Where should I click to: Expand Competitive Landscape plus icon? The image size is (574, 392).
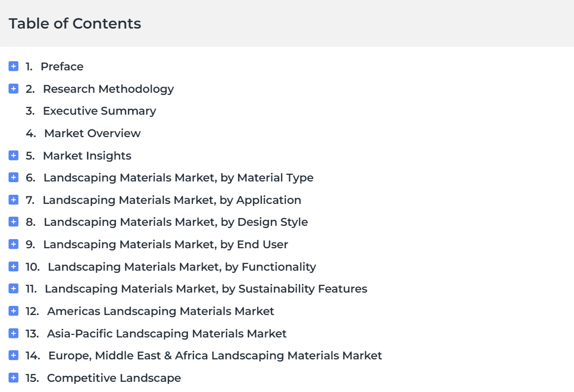point(14,378)
